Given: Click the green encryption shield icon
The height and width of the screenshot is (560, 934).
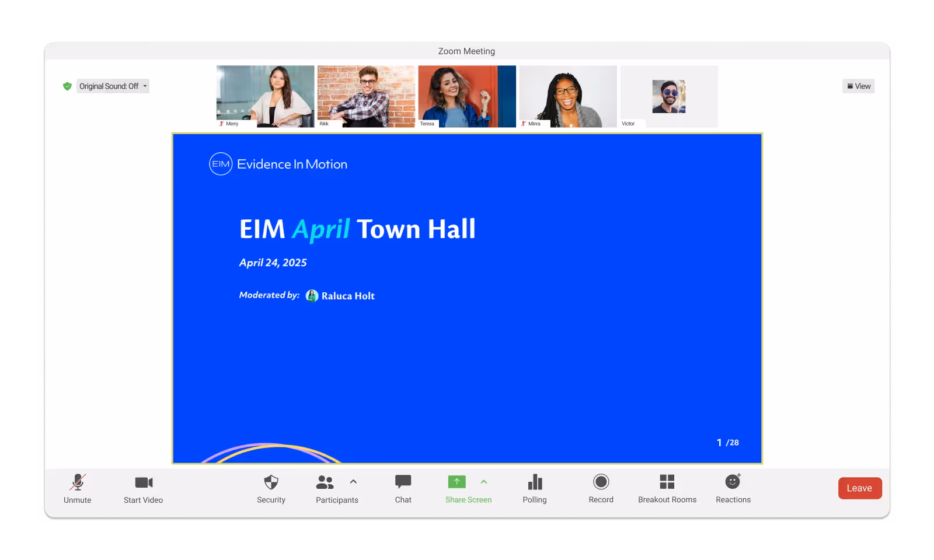Looking at the screenshot, I should [67, 86].
